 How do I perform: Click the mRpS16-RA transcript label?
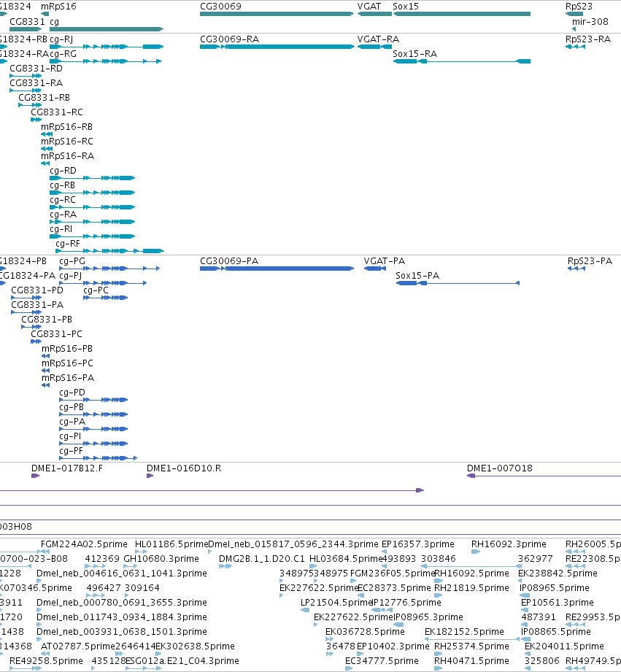point(67,156)
